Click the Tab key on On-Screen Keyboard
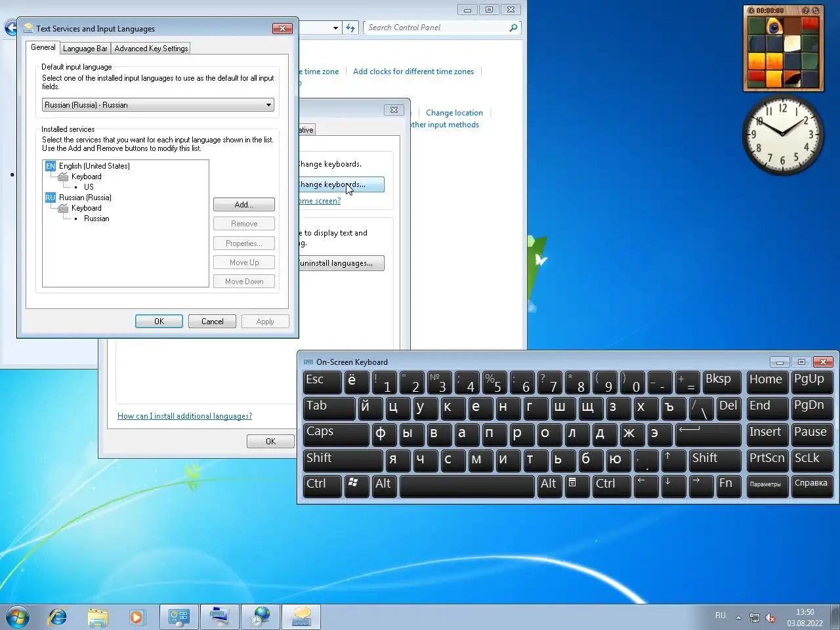This screenshot has width=840, height=630. 329,408
